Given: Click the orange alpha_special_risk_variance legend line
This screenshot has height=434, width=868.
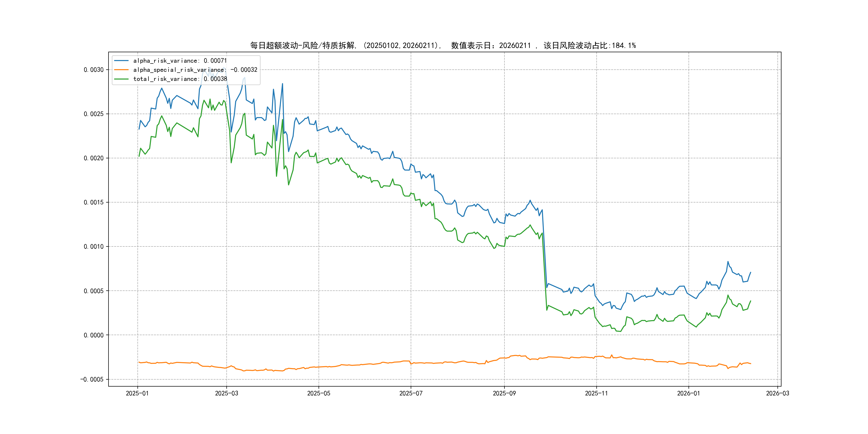Looking at the screenshot, I should pos(121,70).
